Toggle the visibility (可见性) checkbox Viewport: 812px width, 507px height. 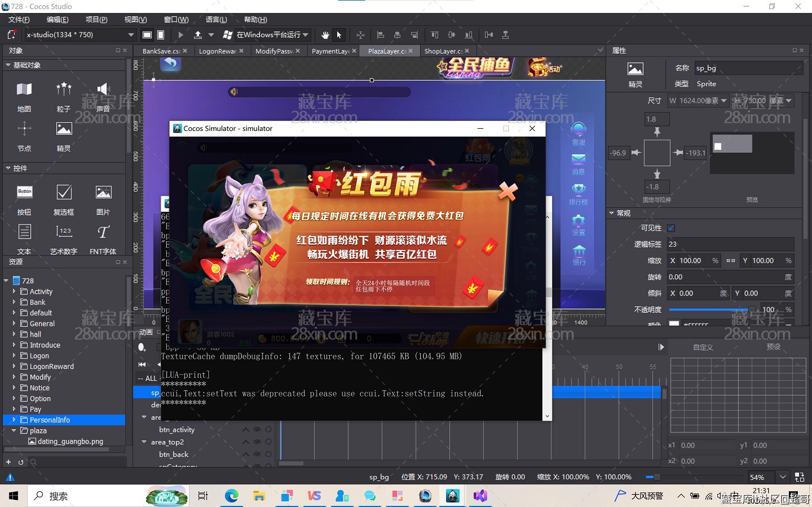[x=671, y=228]
